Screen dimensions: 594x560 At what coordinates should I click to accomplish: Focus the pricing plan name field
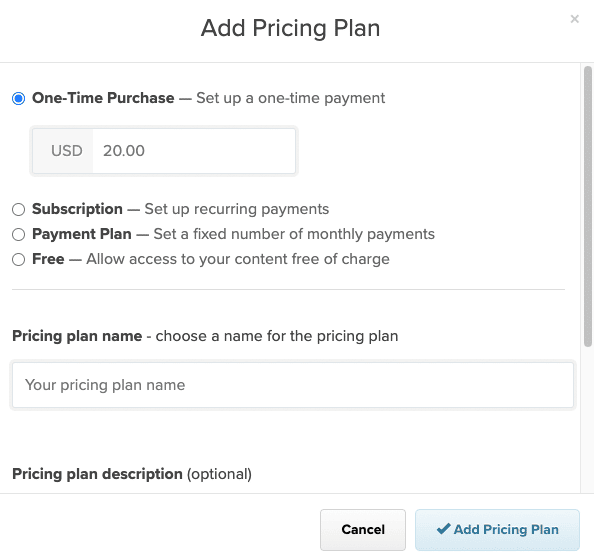tap(293, 385)
